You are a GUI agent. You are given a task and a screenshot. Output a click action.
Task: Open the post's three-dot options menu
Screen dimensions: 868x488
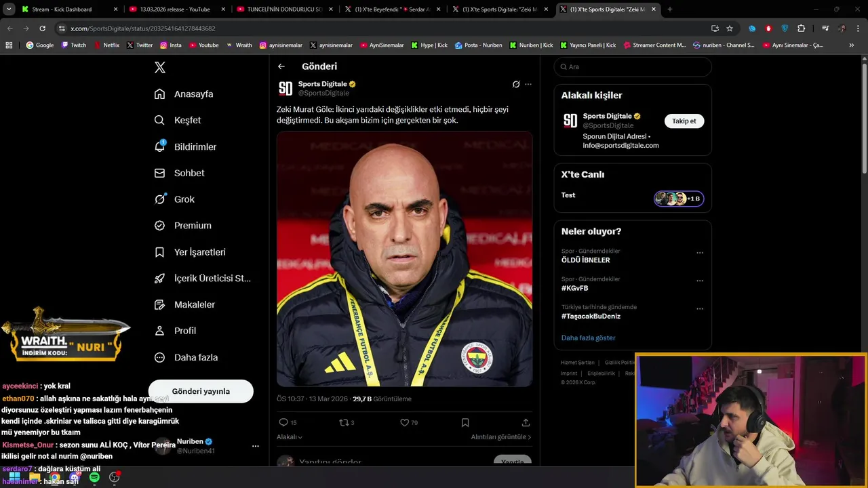point(528,84)
